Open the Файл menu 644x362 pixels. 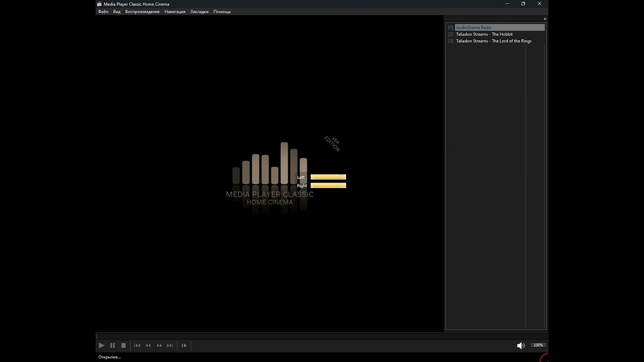coord(103,12)
